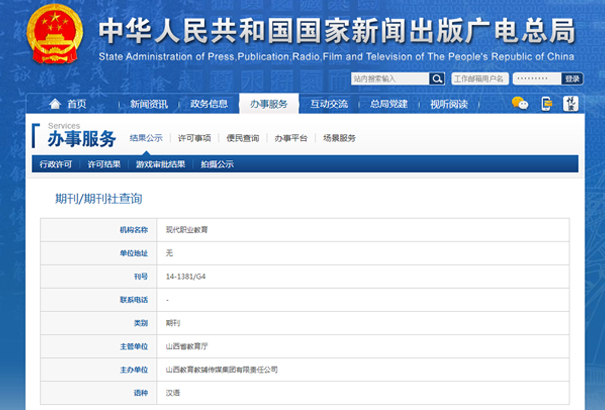This screenshot has width=605, height=410.
Task: Open the 许可结果 link
Action: pyautogui.click(x=104, y=164)
